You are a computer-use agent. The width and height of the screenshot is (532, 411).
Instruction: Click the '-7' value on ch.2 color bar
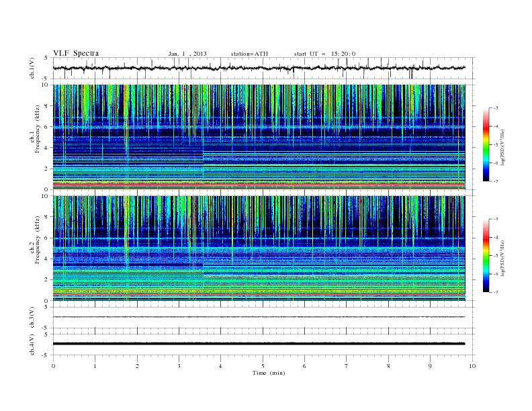point(496,292)
